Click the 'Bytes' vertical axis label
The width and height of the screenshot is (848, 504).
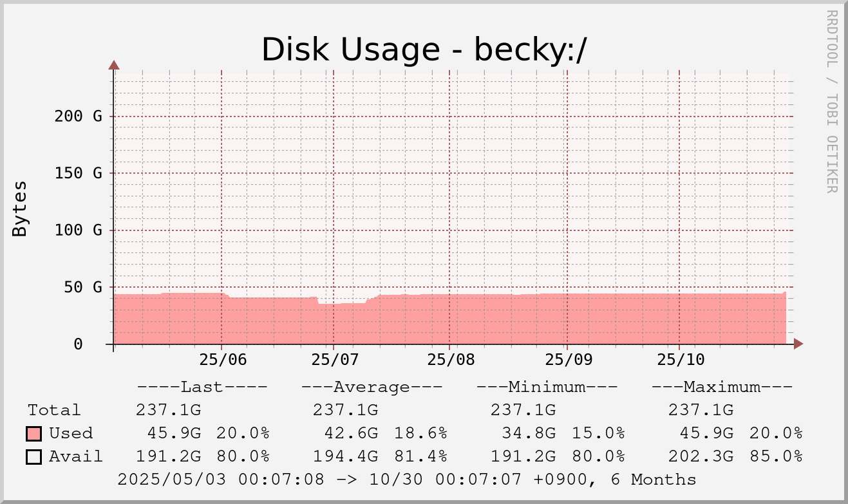click(x=20, y=209)
